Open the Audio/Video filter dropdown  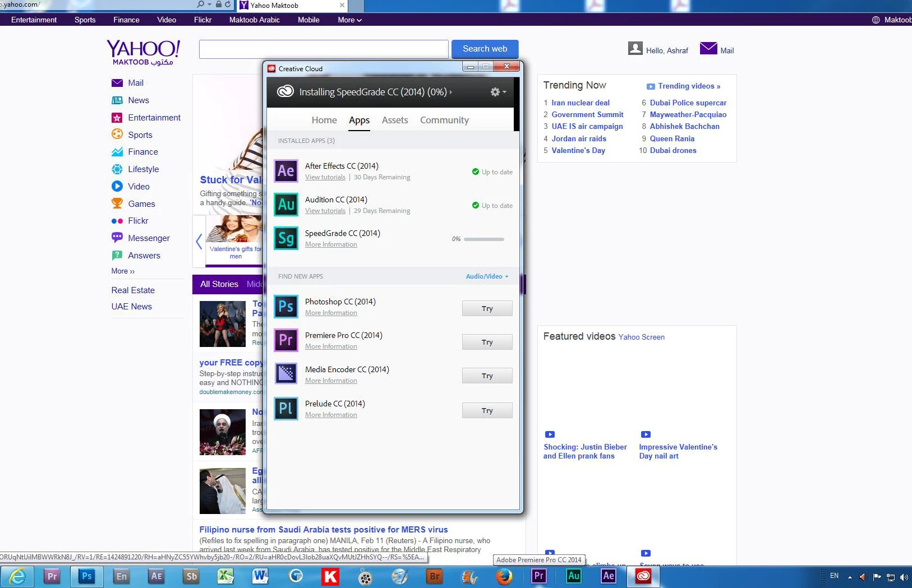[x=487, y=276]
